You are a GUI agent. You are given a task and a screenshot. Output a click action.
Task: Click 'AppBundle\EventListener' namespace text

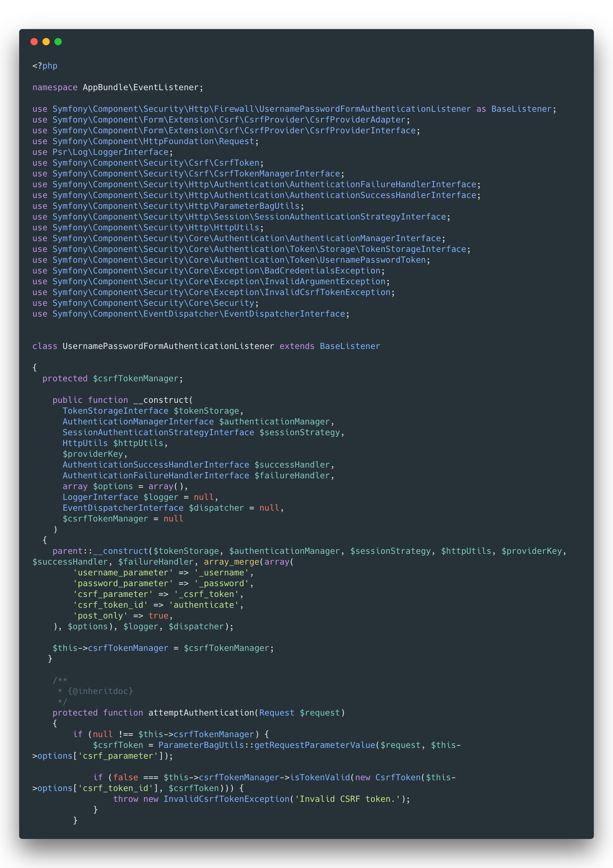[140, 87]
